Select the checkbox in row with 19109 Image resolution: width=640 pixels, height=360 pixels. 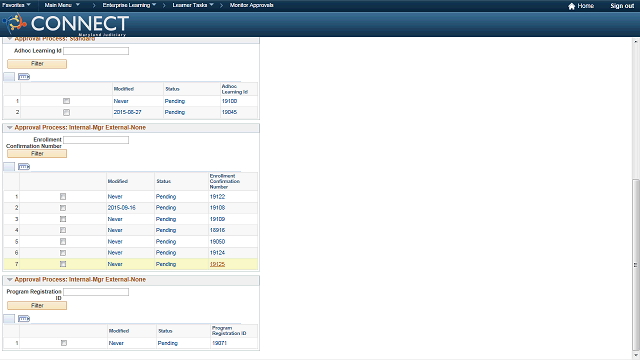point(63,219)
